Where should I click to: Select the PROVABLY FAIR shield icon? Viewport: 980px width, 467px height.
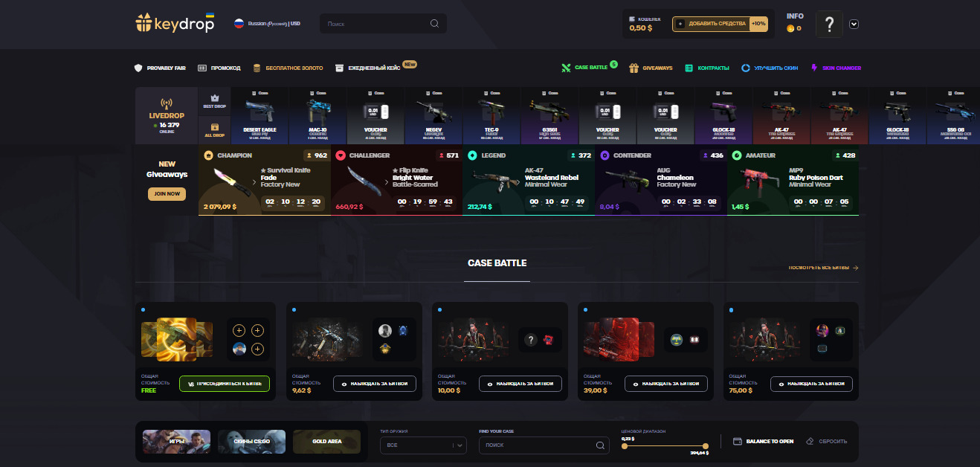(x=138, y=67)
